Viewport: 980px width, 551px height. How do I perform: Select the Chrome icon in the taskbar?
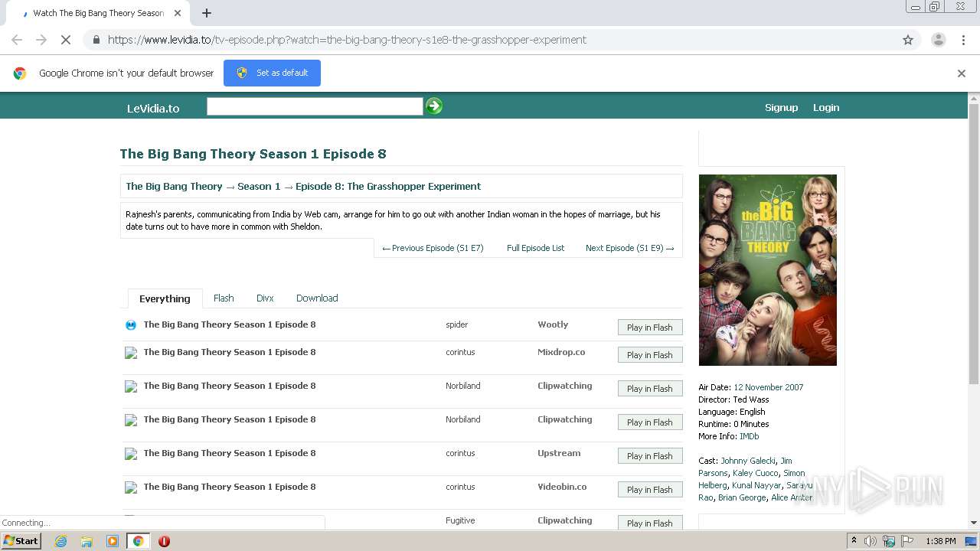[x=138, y=541]
